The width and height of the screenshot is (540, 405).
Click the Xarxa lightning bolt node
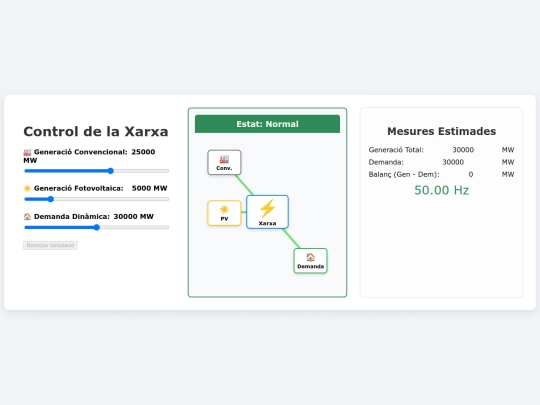point(267,212)
